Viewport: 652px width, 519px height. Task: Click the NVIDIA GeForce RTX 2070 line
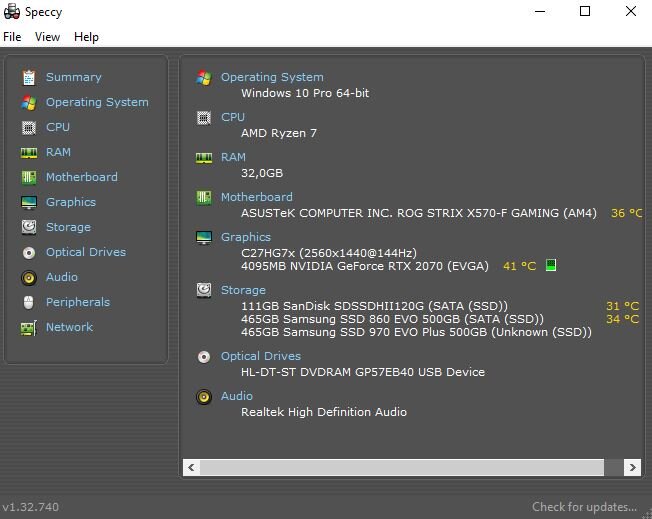tap(365, 266)
